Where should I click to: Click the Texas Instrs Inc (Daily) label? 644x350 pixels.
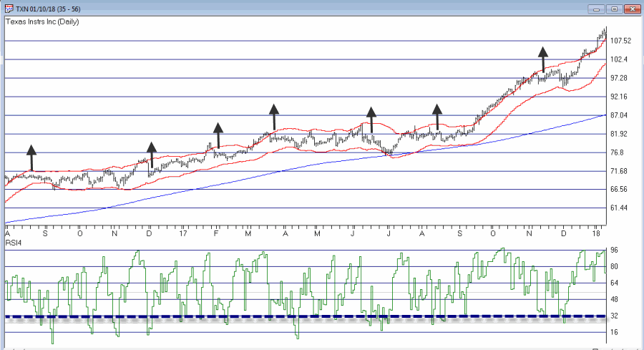coord(42,21)
